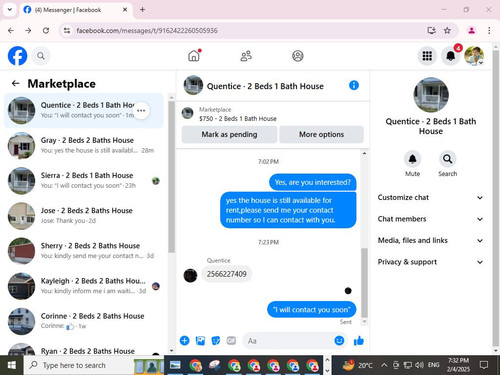Open Corinne - 2 Beds 2 Baths House conversation
Image resolution: width=500 pixels, height=375 pixels.
point(84,321)
